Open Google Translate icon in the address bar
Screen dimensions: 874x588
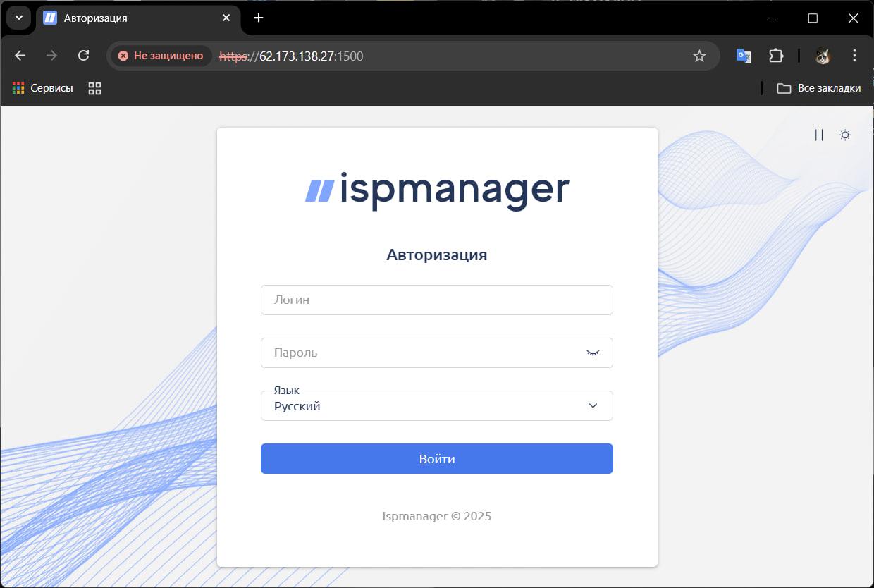pos(743,55)
